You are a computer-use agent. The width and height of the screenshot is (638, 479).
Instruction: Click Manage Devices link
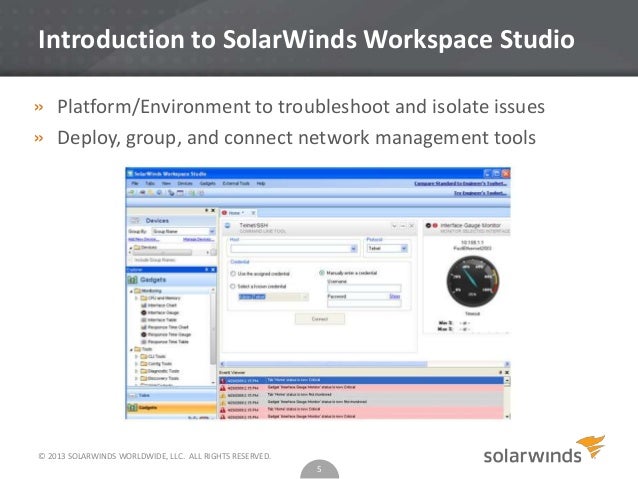click(198, 239)
